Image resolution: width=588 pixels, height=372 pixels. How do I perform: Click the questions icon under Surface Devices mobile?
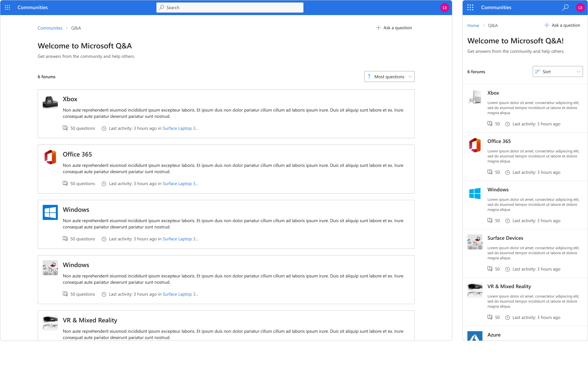tap(490, 269)
